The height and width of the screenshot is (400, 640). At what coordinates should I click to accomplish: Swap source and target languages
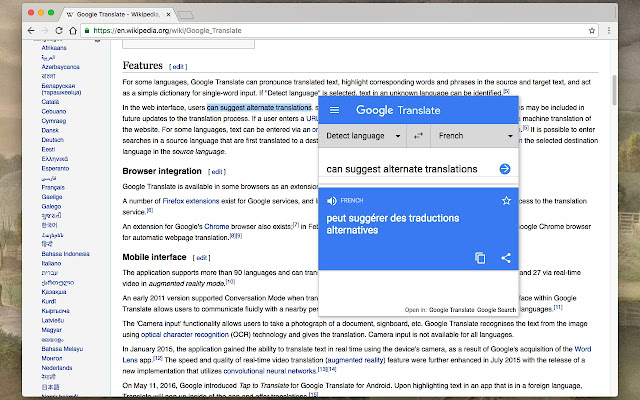418,136
